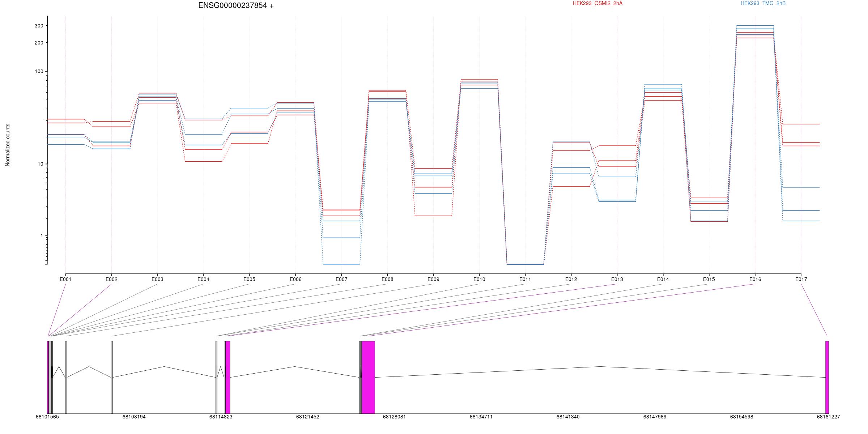Click y-axis tick value 1
Image resolution: width=868 pixels, height=434 pixels.
click(42, 235)
